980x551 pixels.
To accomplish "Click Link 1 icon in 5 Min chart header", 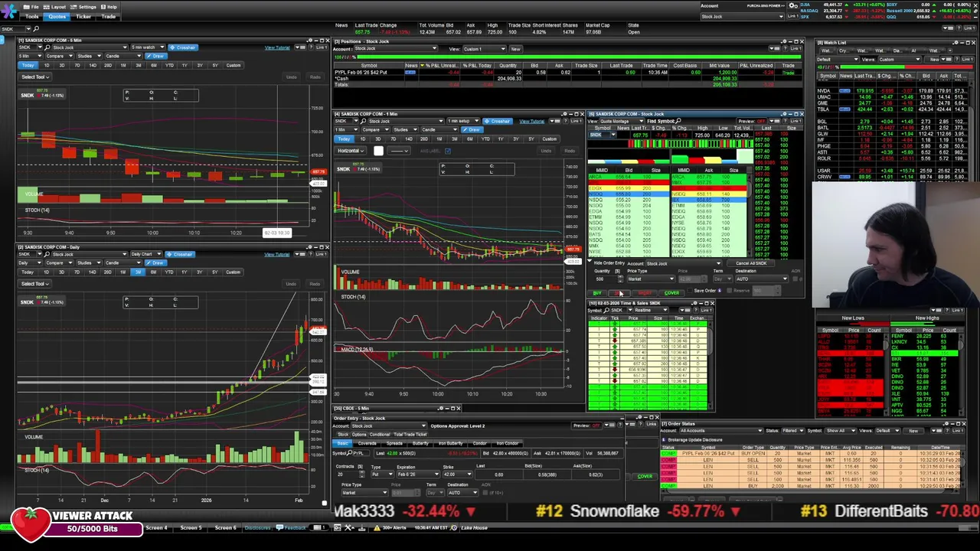I will click(321, 47).
